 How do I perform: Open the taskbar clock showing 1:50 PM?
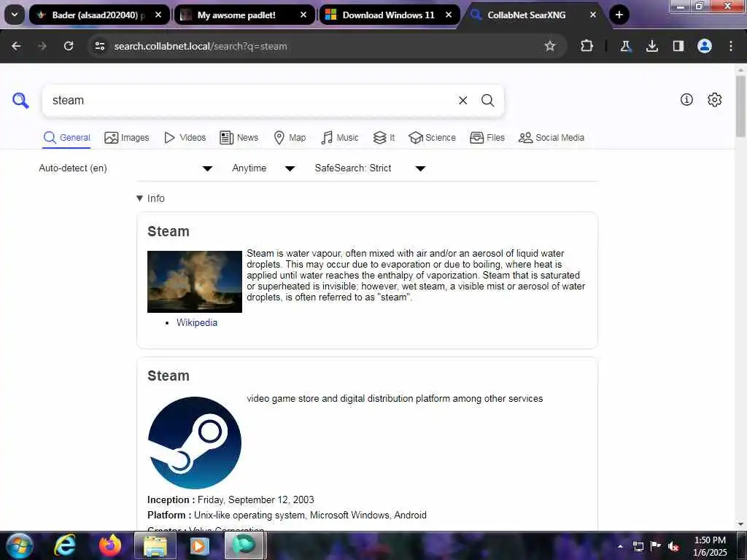[710, 546]
